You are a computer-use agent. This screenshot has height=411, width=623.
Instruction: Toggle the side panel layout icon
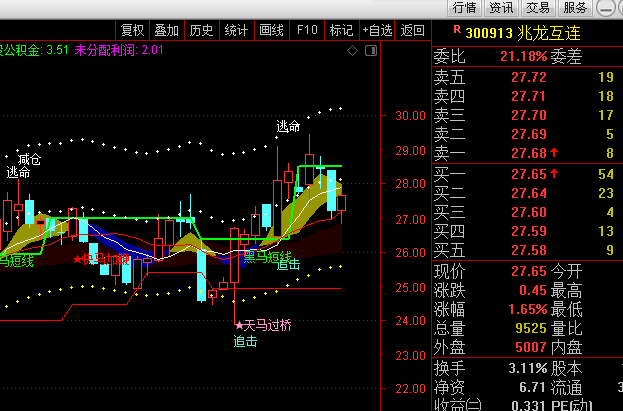click(x=371, y=50)
